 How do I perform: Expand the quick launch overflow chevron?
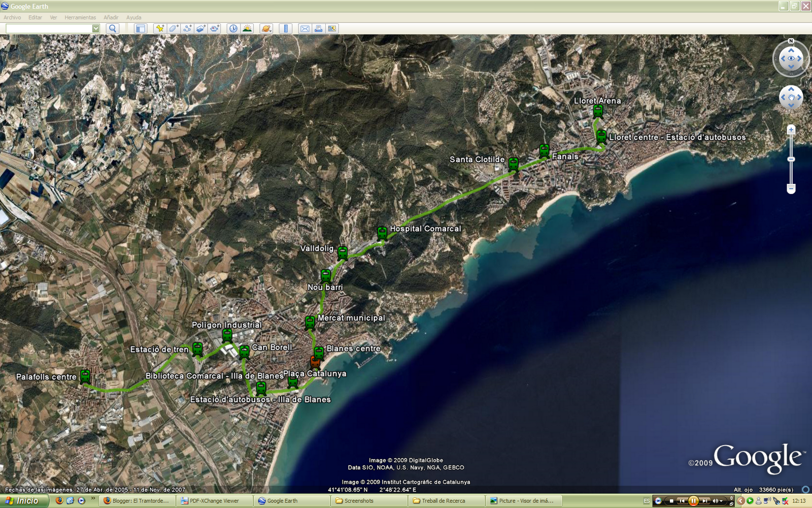point(93,499)
